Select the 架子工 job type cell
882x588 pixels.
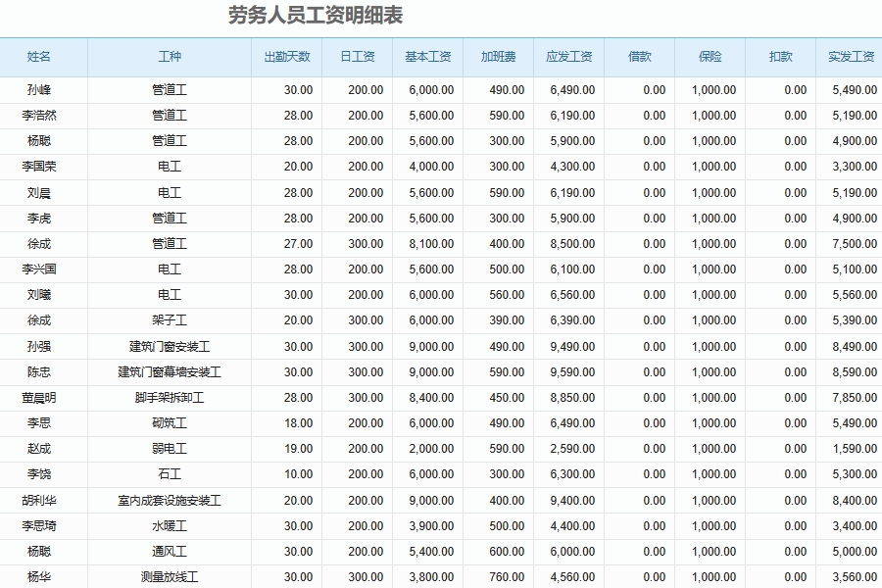[x=170, y=320]
